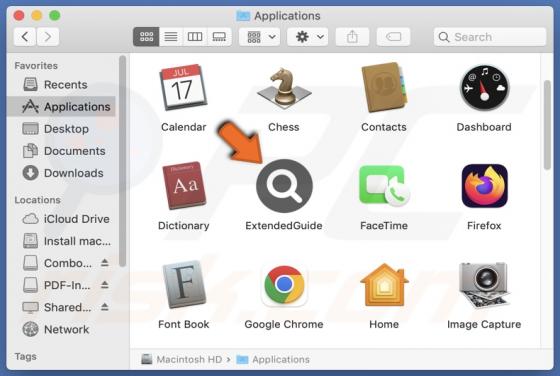Select the Home app icon

coord(384,285)
